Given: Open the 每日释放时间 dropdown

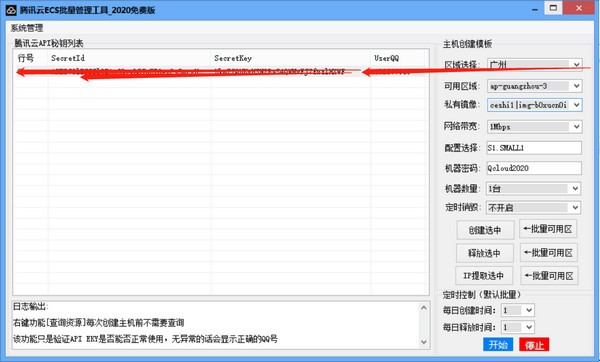Looking at the screenshot, I should pos(517,327).
